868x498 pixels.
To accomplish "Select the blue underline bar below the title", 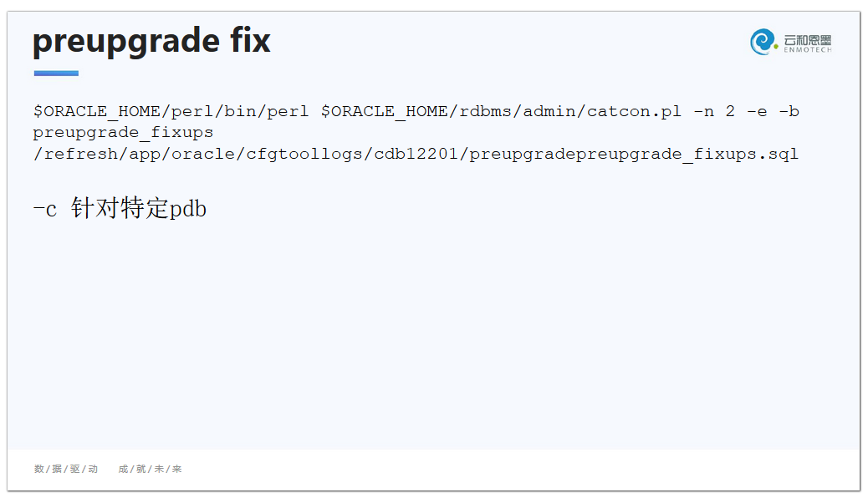I will point(56,73).
